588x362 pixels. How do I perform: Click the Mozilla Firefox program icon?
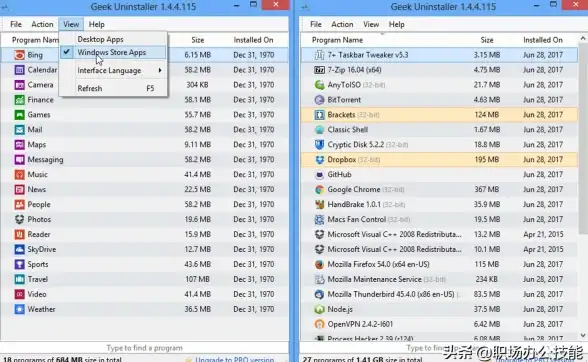click(320, 264)
